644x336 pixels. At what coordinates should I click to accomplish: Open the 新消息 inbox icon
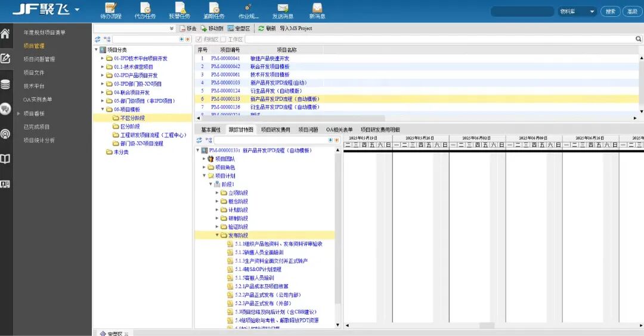click(317, 8)
